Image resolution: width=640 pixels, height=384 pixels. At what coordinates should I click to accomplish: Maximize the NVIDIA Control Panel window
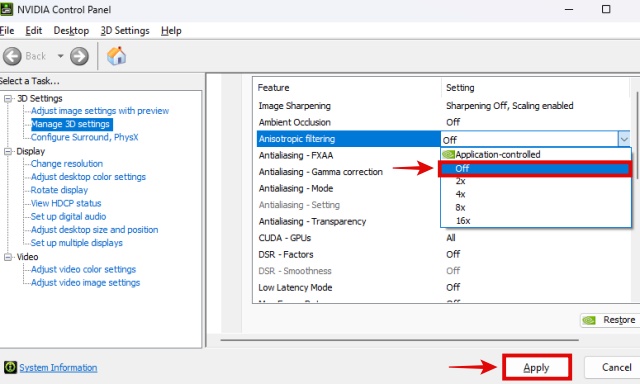click(x=606, y=9)
